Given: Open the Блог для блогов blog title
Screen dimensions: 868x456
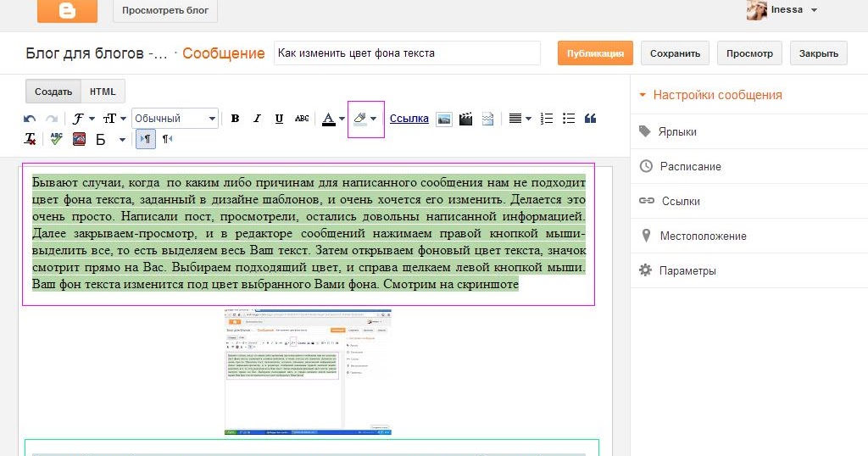Looking at the screenshot, I should pyautogui.click(x=97, y=53).
